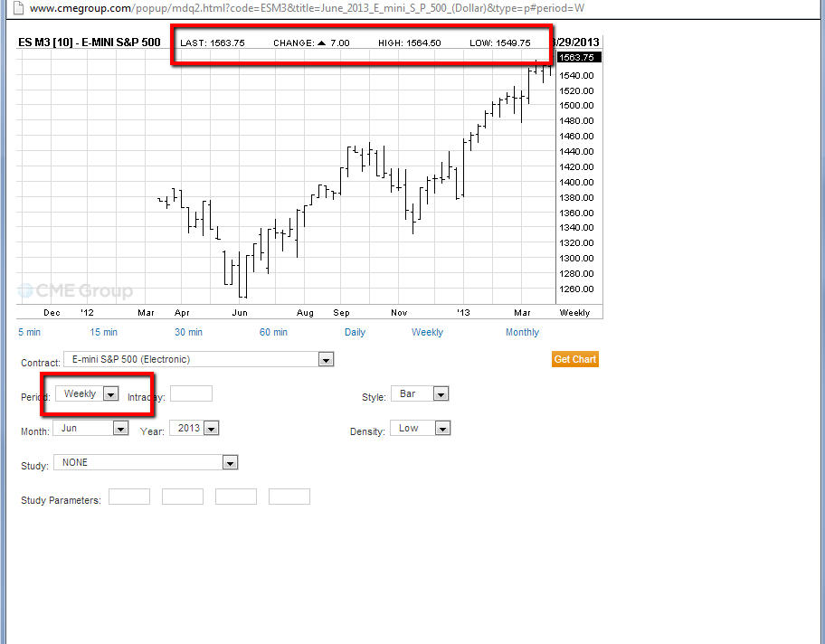Screen dimensions: 825x644
Task: Click the first Study Parameters field
Action: 129,497
